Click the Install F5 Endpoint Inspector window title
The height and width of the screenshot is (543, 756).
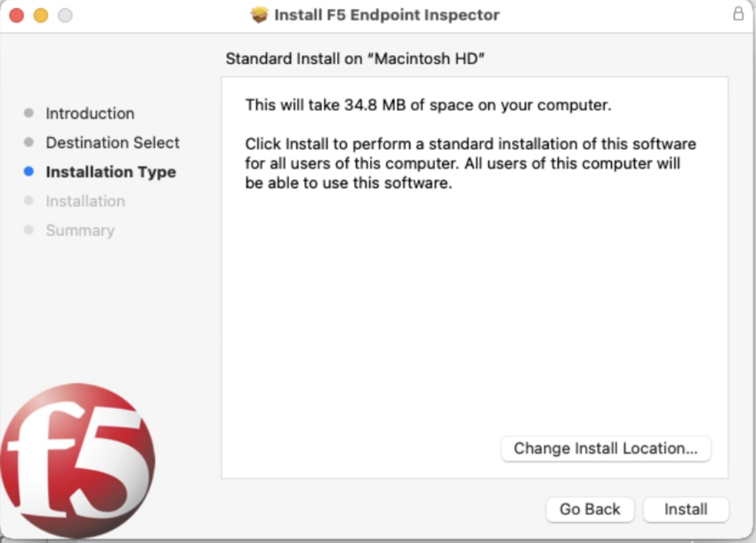(386, 15)
